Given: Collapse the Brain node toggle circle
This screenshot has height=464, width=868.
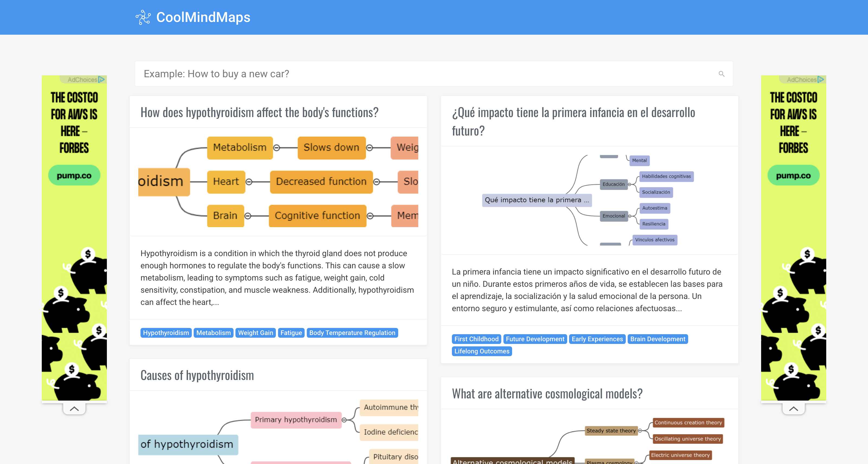Looking at the screenshot, I should click(248, 216).
